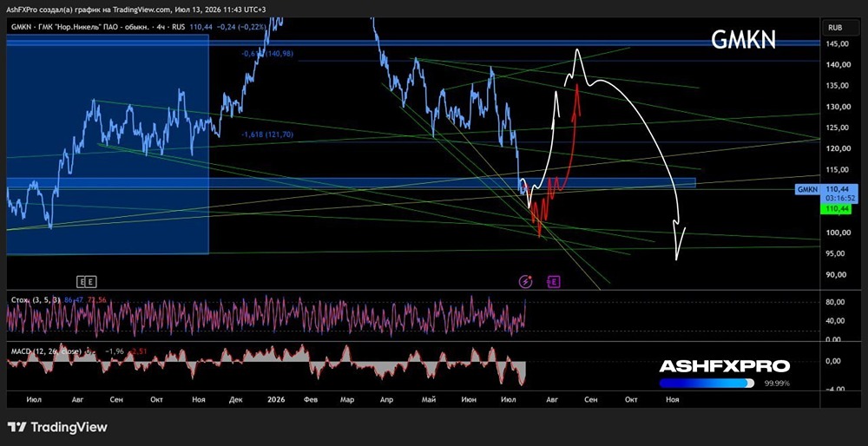Click the info icon beside MACD legend
Viewport: 868px width, 446px height.
[88, 351]
